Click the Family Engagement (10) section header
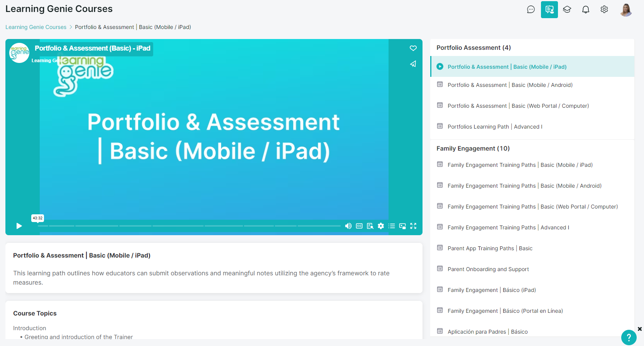Viewport: 644px width, 346px height. (473, 148)
